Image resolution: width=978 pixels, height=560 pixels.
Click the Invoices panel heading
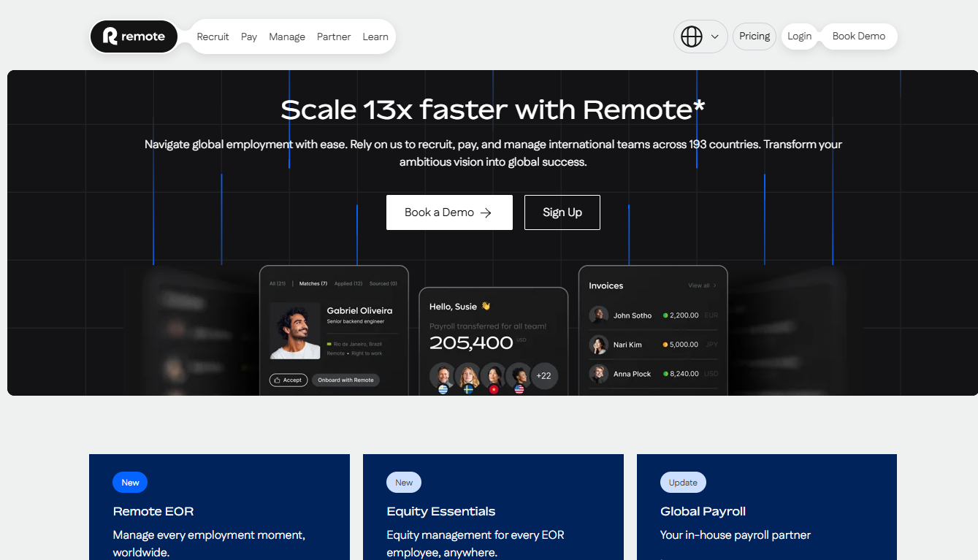tap(606, 285)
